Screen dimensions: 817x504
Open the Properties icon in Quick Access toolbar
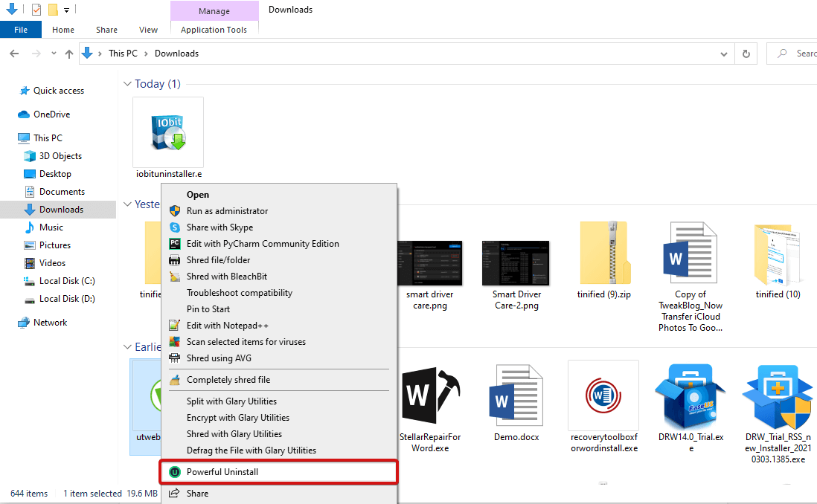(36, 10)
